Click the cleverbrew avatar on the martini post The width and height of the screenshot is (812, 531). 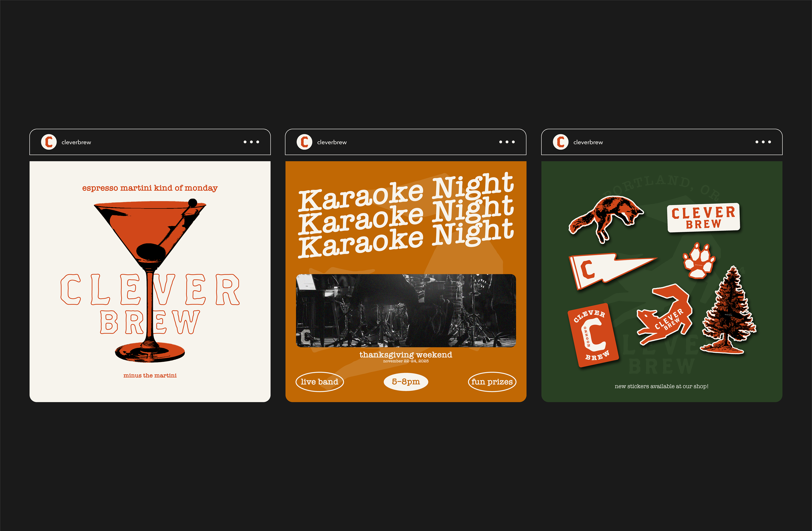coord(49,142)
